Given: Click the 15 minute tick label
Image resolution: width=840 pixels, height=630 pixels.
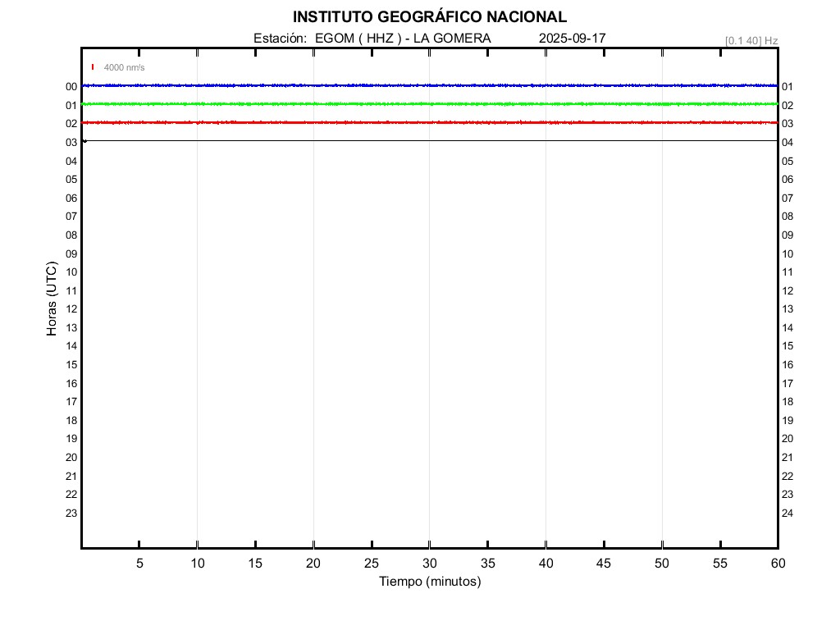Looking at the screenshot, I should coord(256,563).
